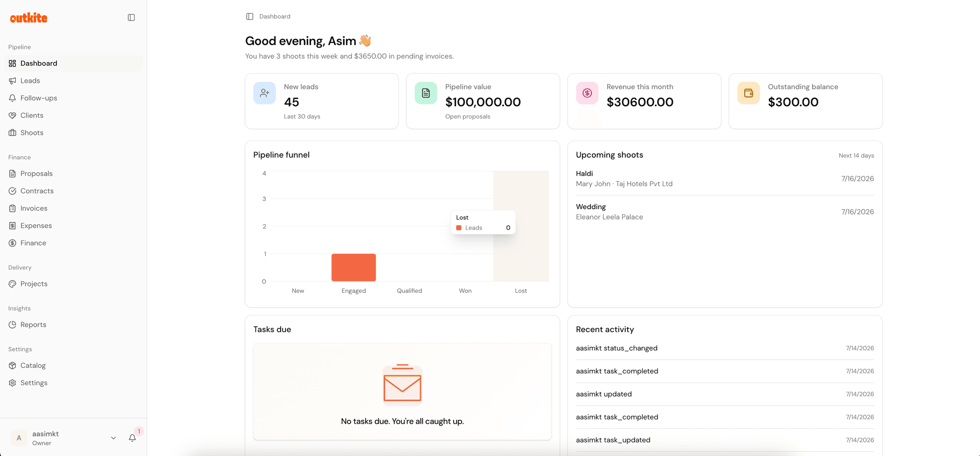
Task: Open Proposals under Finance
Action: click(x=73, y=173)
